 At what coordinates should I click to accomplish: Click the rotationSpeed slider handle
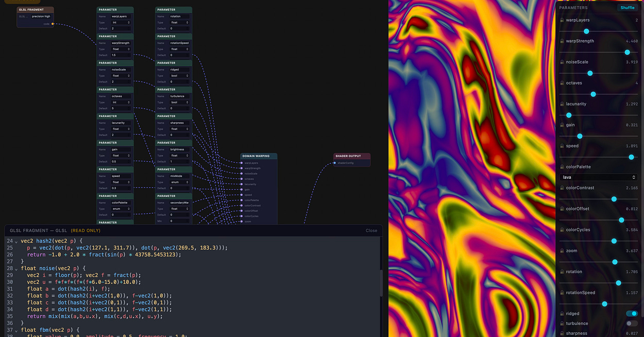[604, 304]
